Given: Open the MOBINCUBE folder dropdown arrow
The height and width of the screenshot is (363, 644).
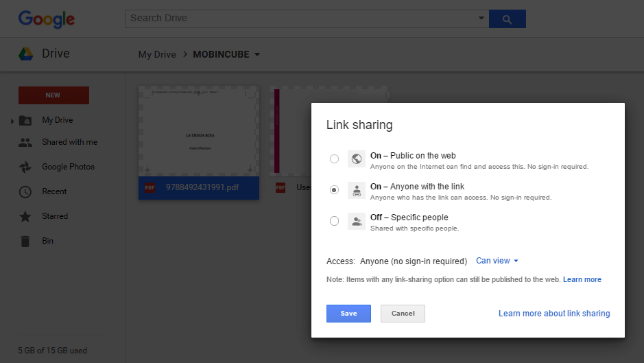Looking at the screenshot, I should tap(257, 54).
